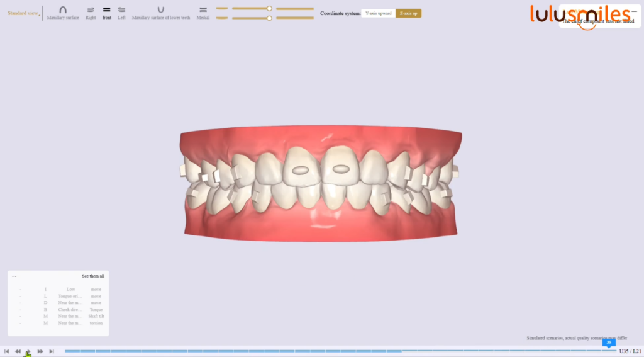644x357 pixels.
Task: Play the treatment animation
Action: [x=28, y=351]
